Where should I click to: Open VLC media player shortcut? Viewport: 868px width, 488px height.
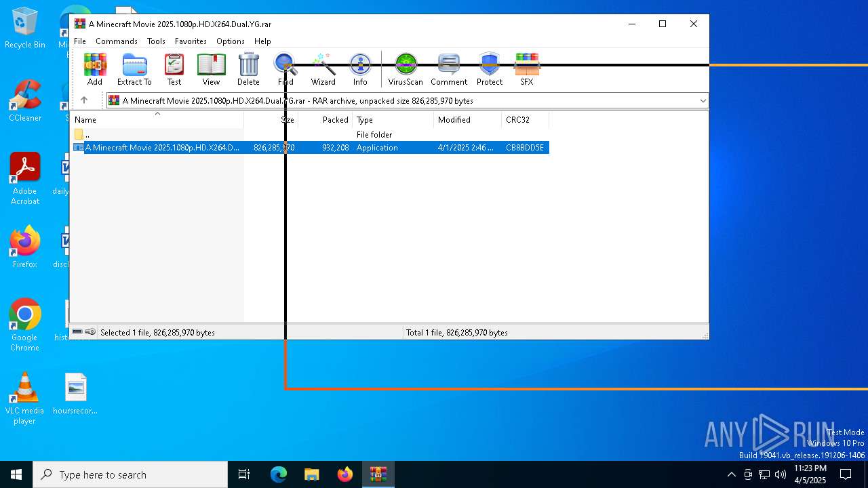pyautogui.click(x=25, y=399)
